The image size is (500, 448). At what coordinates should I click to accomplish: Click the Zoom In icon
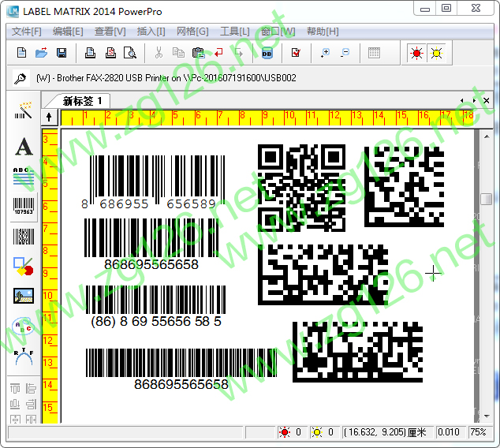(325, 53)
